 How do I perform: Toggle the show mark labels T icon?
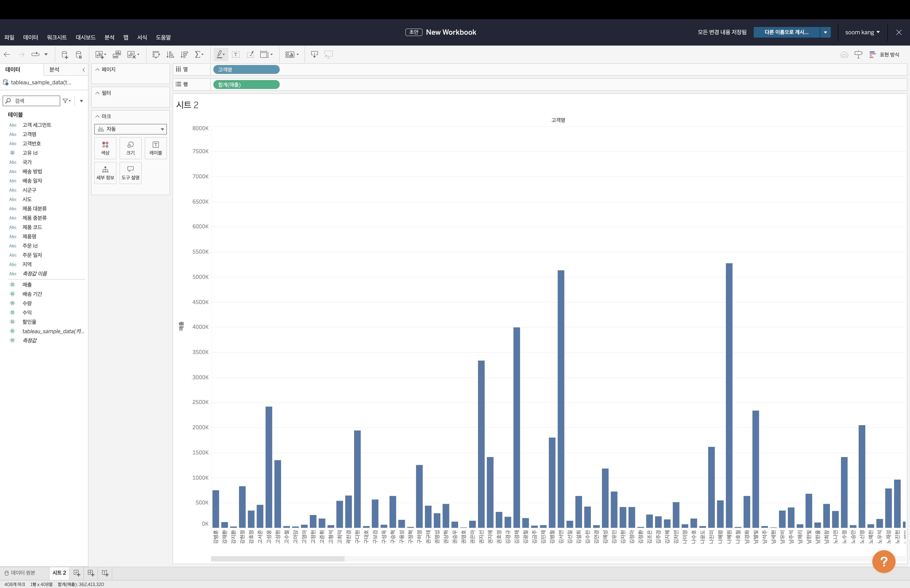[236, 55]
